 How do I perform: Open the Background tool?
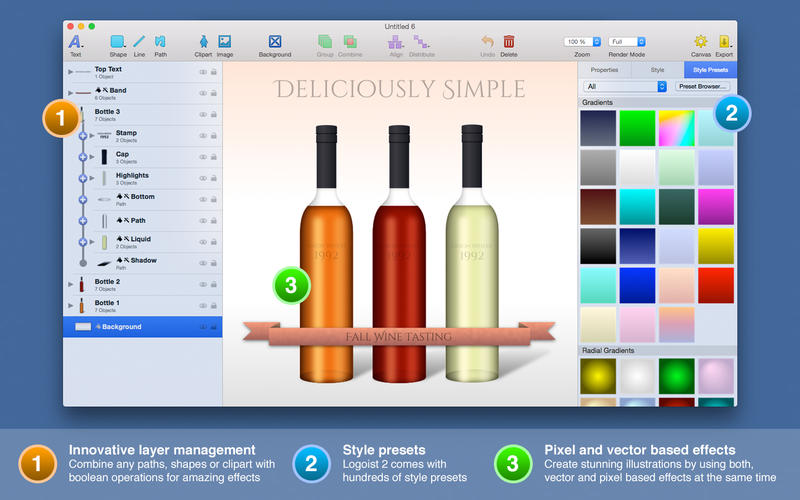[275, 45]
